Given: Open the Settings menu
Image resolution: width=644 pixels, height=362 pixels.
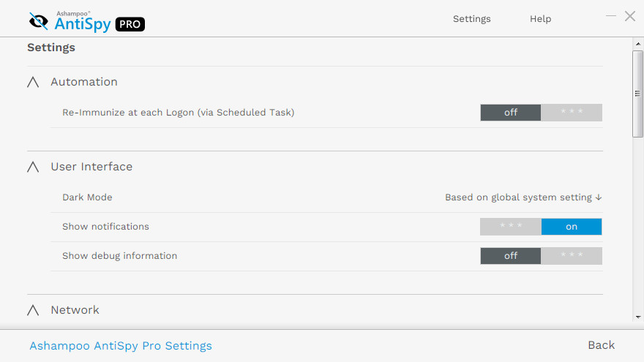Looking at the screenshot, I should [471, 19].
